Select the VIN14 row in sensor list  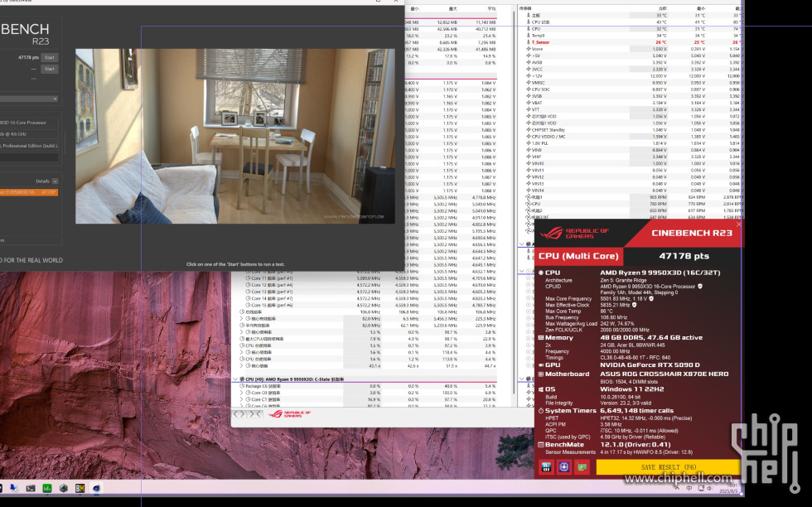click(x=633, y=191)
